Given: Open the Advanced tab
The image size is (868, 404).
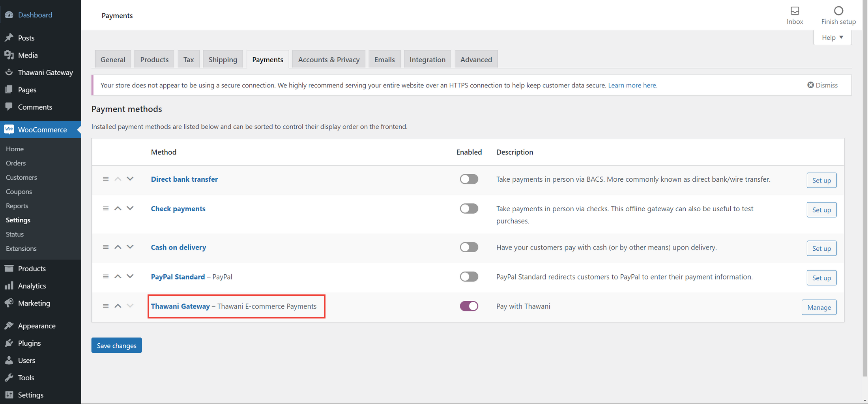Looking at the screenshot, I should (x=476, y=59).
